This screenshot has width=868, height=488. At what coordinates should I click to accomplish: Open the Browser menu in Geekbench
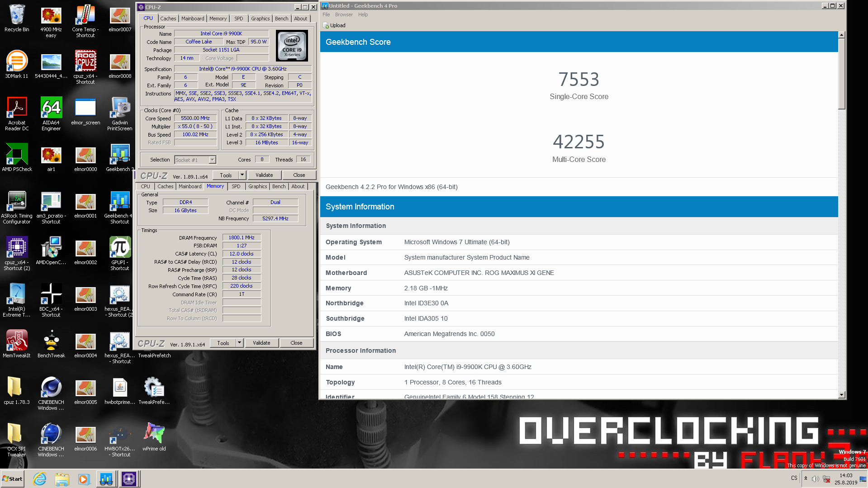[344, 14]
